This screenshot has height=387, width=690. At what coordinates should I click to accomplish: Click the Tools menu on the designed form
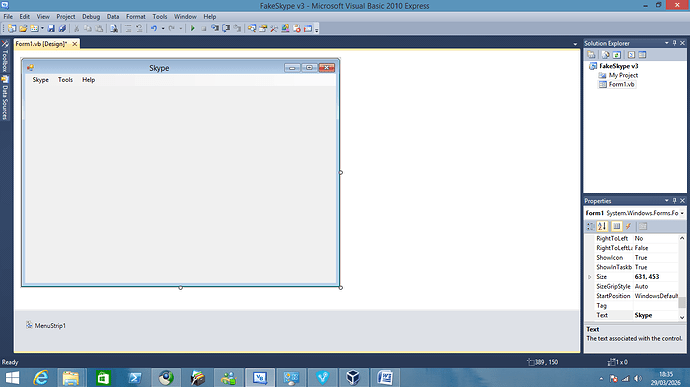point(65,80)
